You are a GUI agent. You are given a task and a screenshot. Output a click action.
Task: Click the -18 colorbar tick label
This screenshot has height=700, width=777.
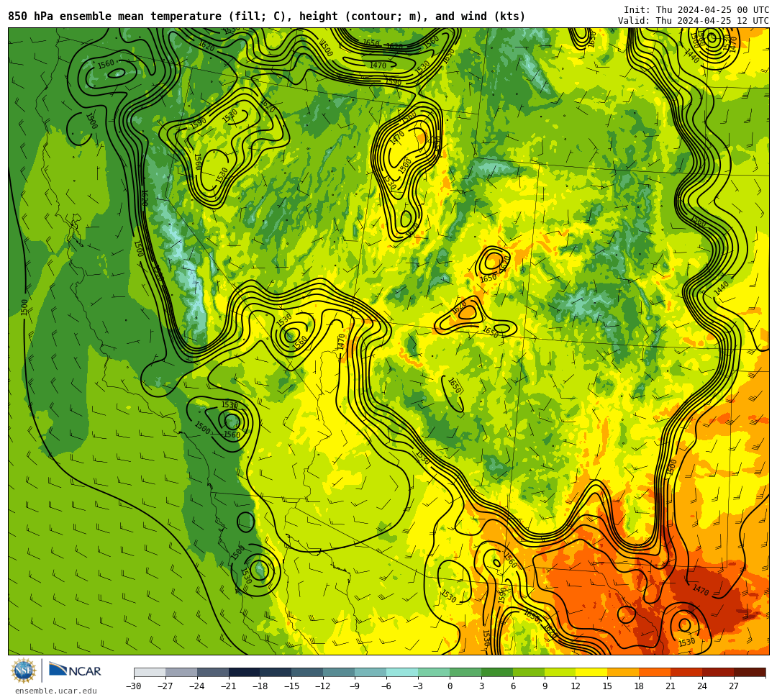point(260,686)
